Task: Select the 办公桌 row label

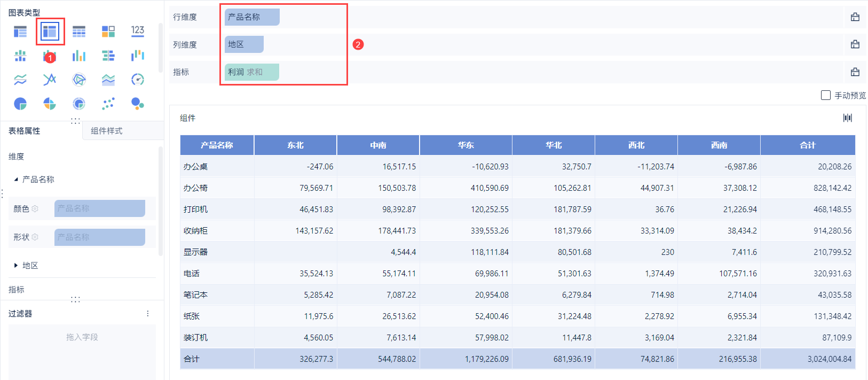Action: (195, 167)
